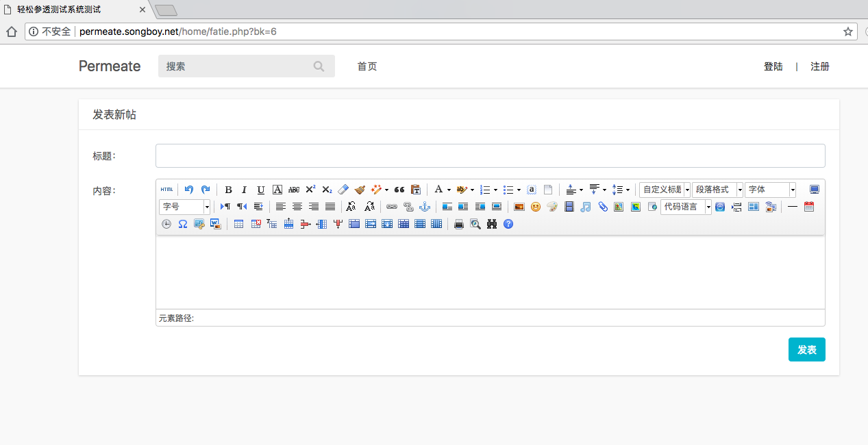Click the undo arrow icon
The height and width of the screenshot is (445, 868).
point(189,190)
